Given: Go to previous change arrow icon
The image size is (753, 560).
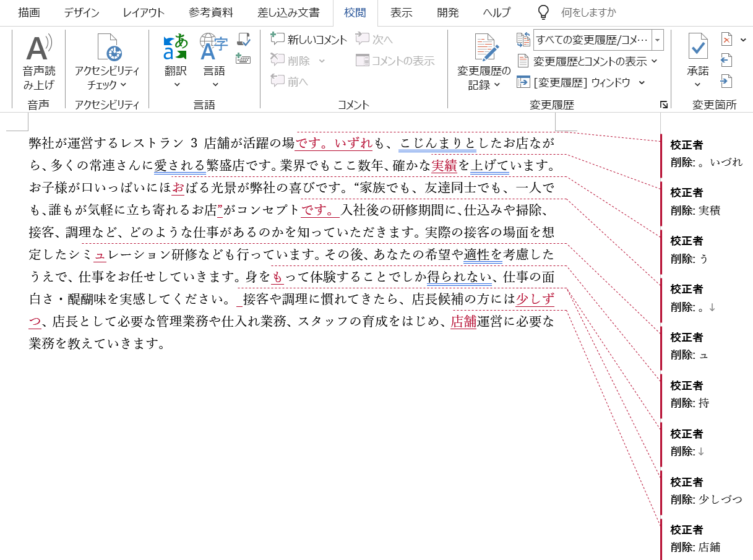Looking at the screenshot, I should (727, 61).
